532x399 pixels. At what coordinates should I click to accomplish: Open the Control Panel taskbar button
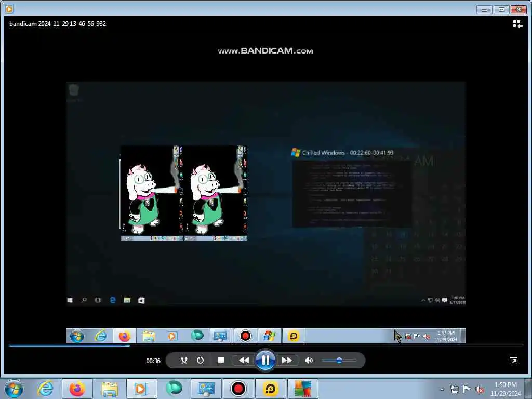click(x=206, y=389)
